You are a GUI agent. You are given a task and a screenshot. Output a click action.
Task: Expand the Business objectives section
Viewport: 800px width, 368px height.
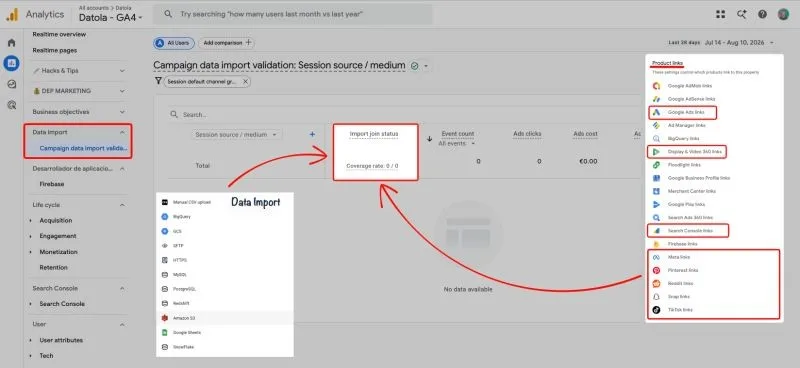(122, 112)
